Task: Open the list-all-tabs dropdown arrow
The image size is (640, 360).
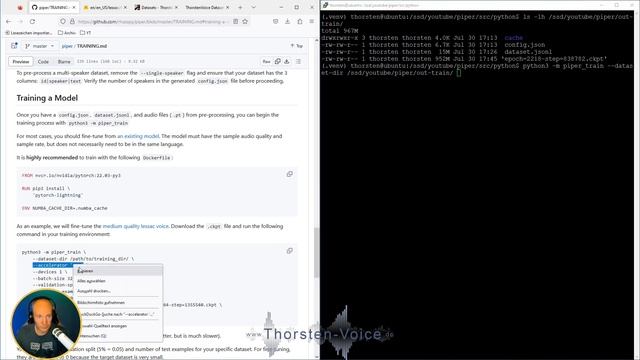Action: pos(253,7)
